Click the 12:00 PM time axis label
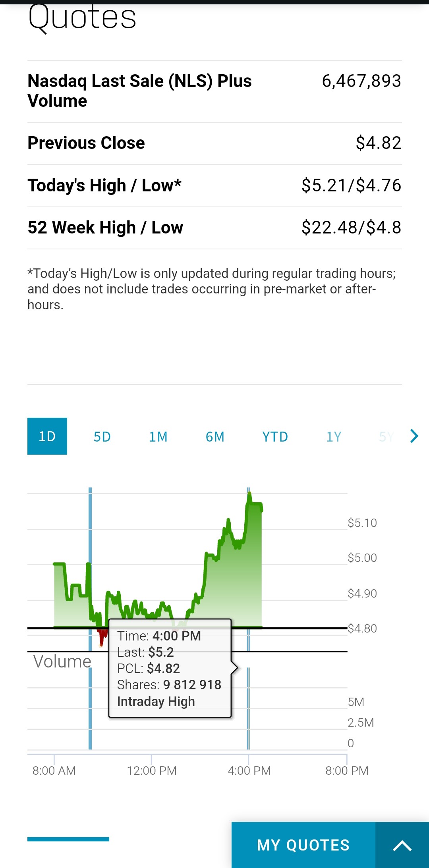429x868 pixels. [152, 771]
